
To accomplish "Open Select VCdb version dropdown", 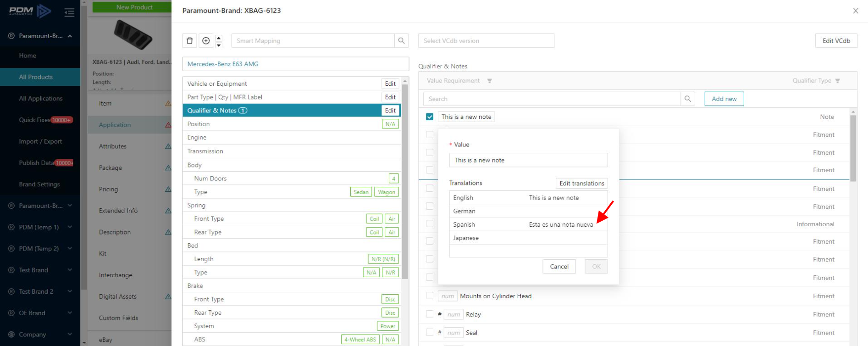I will point(486,41).
